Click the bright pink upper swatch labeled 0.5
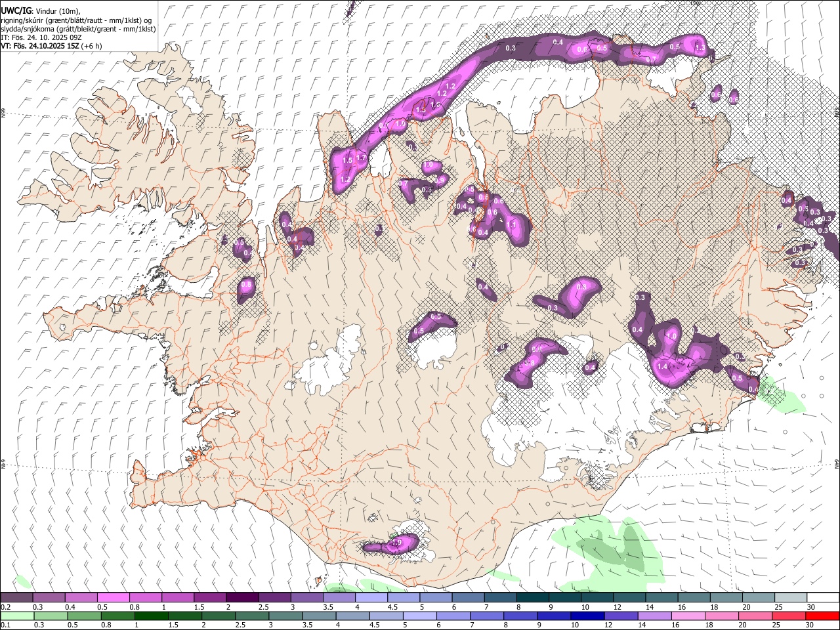Screen dimensions: 840x630 pos(114,598)
